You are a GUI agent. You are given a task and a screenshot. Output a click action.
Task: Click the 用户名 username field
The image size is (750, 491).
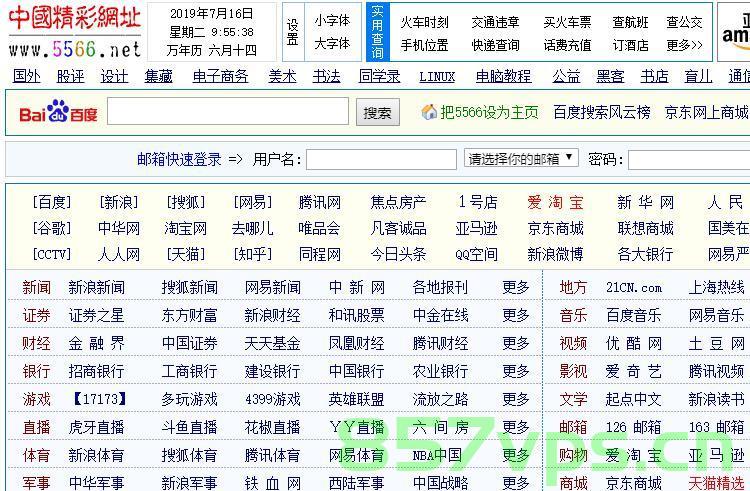point(381,159)
